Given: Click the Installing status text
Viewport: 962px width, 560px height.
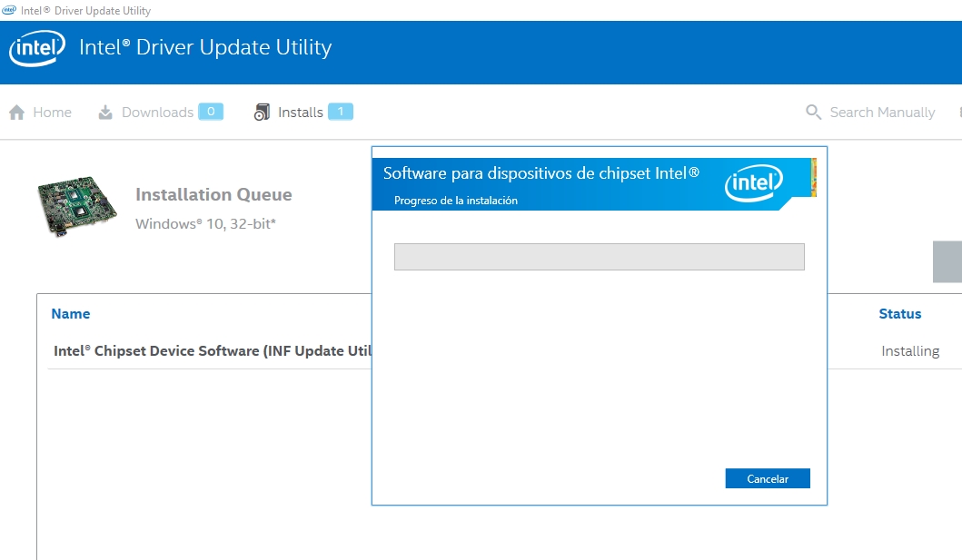Looking at the screenshot, I should (x=909, y=351).
